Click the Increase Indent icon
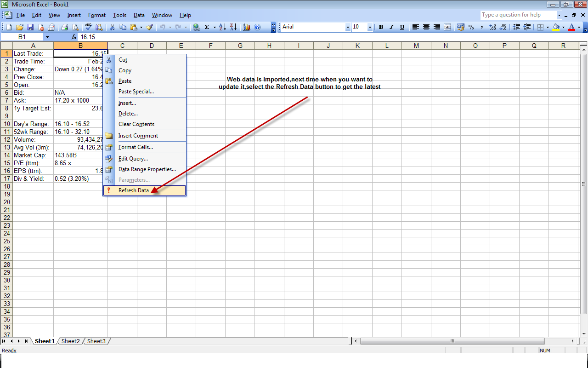Viewport: 588px width, 368px height. [x=527, y=27]
